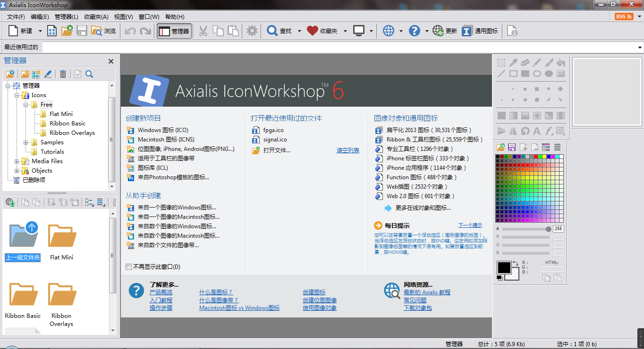
Task: Enable the 不再显示此窗口 checkbox
Action: 128,266
